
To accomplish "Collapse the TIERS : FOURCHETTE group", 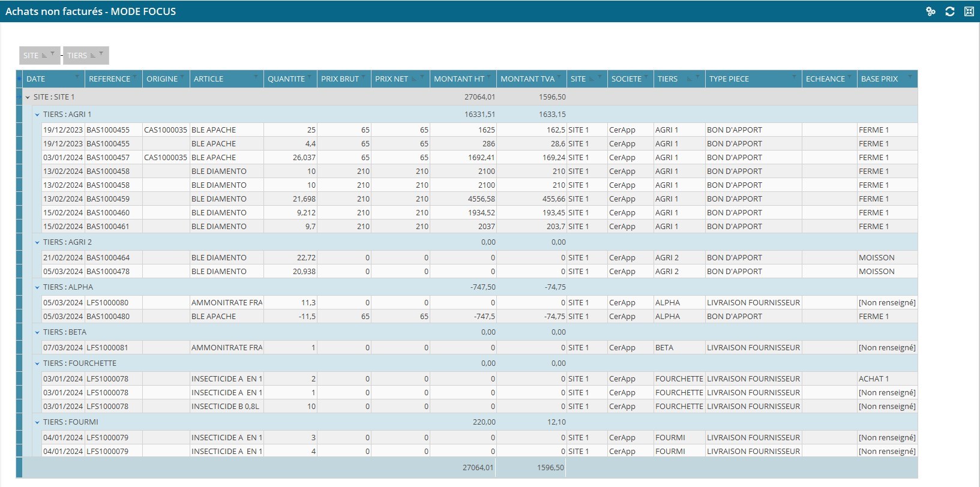I will pyautogui.click(x=37, y=363).
